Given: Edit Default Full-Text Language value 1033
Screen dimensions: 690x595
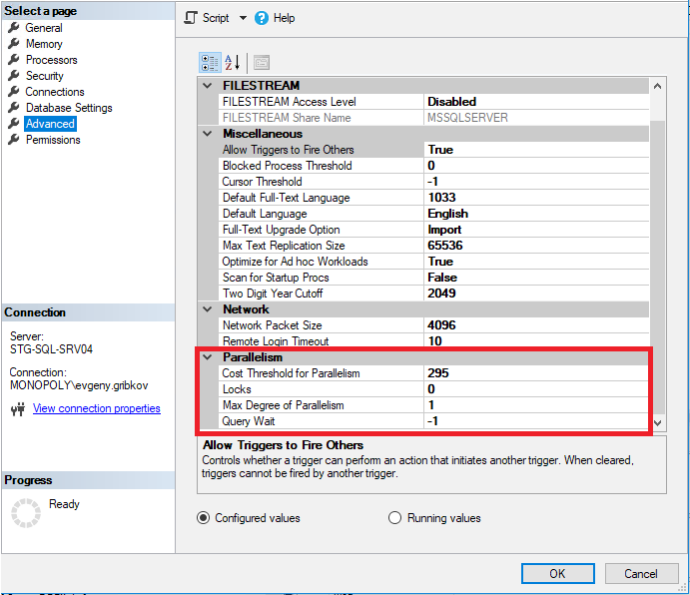Looking at the screenshot, I should point(536,198).
